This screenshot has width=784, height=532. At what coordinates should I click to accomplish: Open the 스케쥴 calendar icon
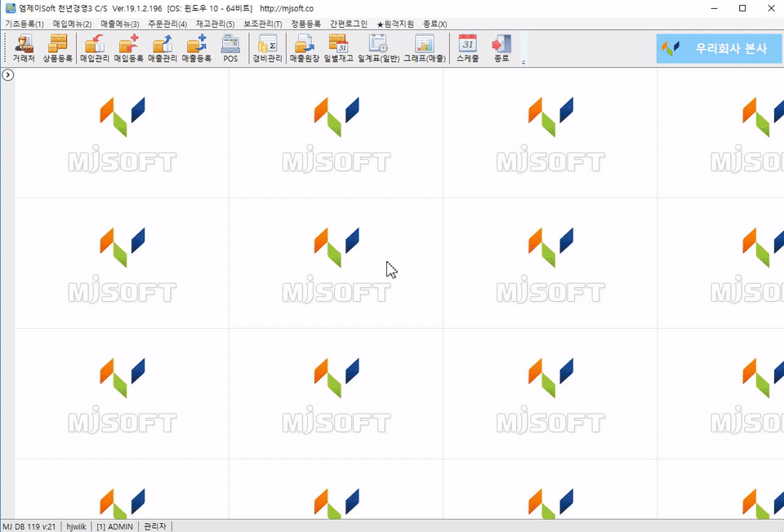click(467, 48)
